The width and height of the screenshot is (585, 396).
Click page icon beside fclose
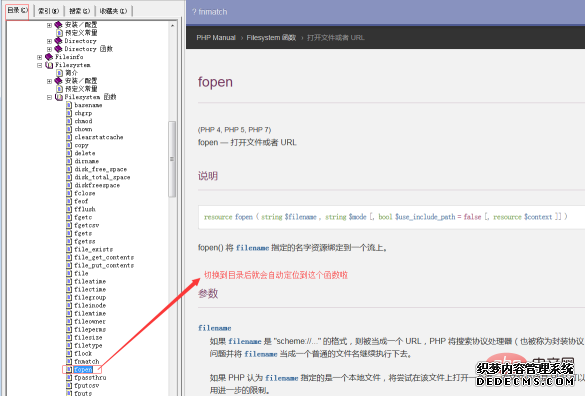click(x=69, y=193)
